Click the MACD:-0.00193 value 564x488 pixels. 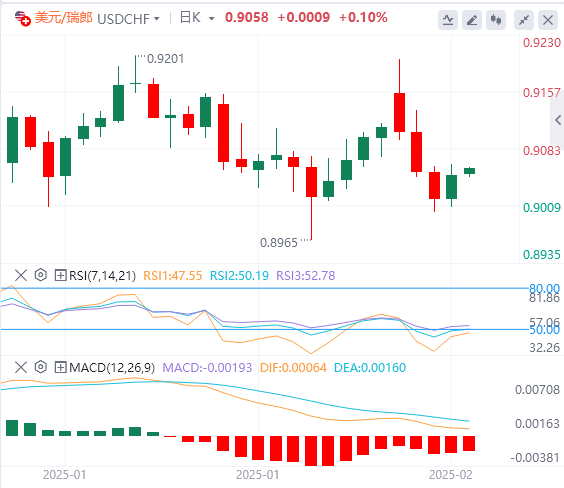(207, 368)
